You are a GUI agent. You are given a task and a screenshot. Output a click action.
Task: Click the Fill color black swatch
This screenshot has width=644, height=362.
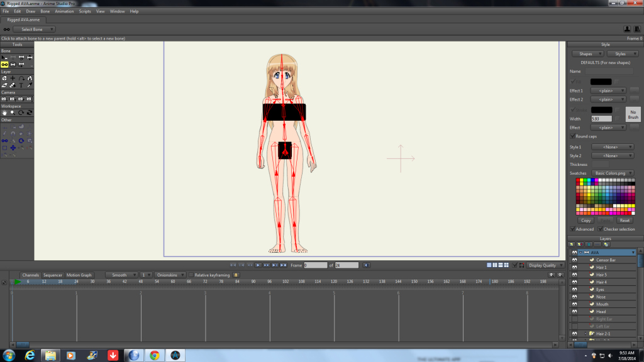pos(601,82)
